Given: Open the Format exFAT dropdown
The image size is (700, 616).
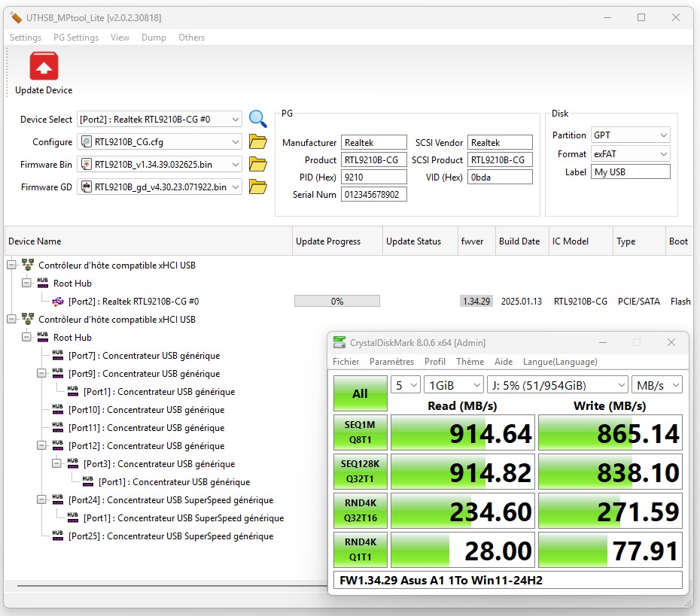Looking at the screenshot, I should [630, 153].
